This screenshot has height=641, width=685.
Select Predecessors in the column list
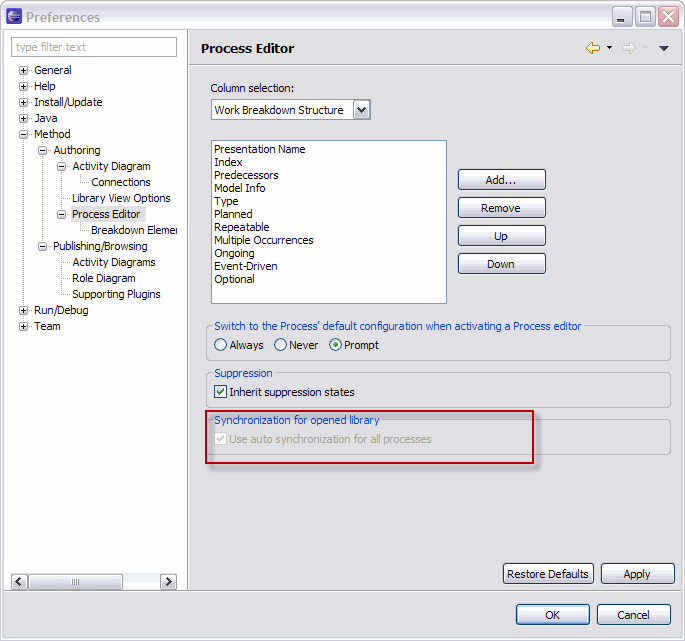246,175
